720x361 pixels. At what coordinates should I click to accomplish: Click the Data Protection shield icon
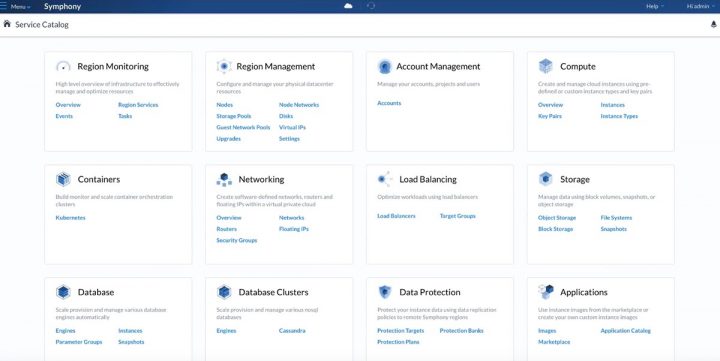384,292
